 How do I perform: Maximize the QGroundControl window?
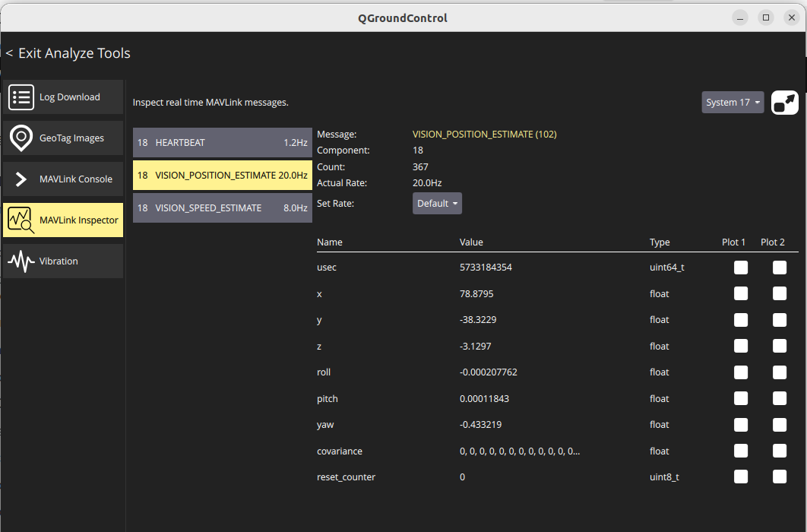(766, 17)
